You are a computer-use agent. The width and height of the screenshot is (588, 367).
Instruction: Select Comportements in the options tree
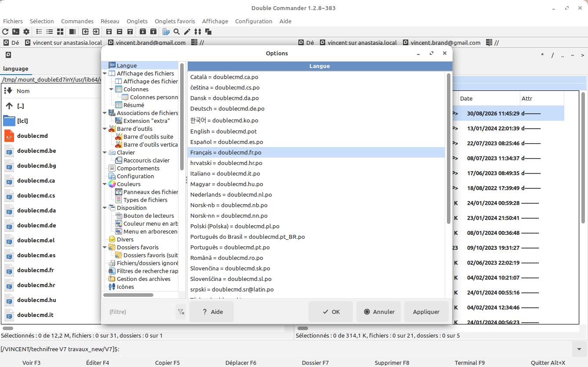point(138,169)
